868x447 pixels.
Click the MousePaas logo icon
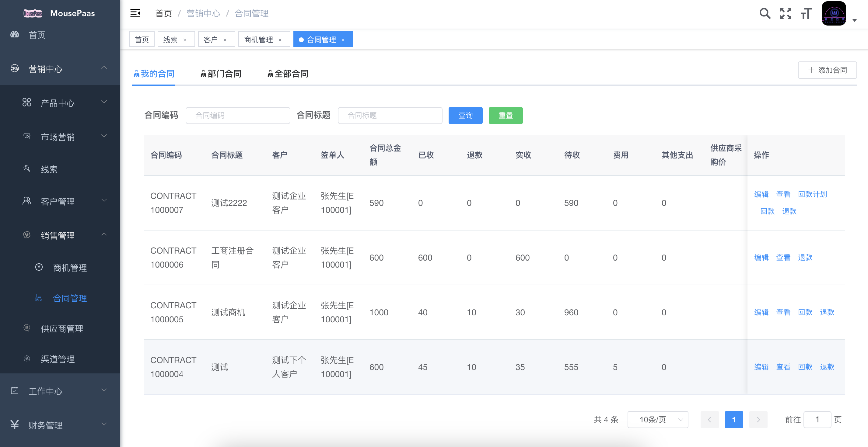33,13
